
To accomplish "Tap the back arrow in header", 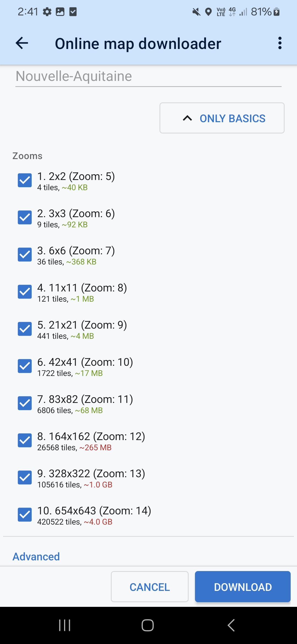I will pos(22,43).
